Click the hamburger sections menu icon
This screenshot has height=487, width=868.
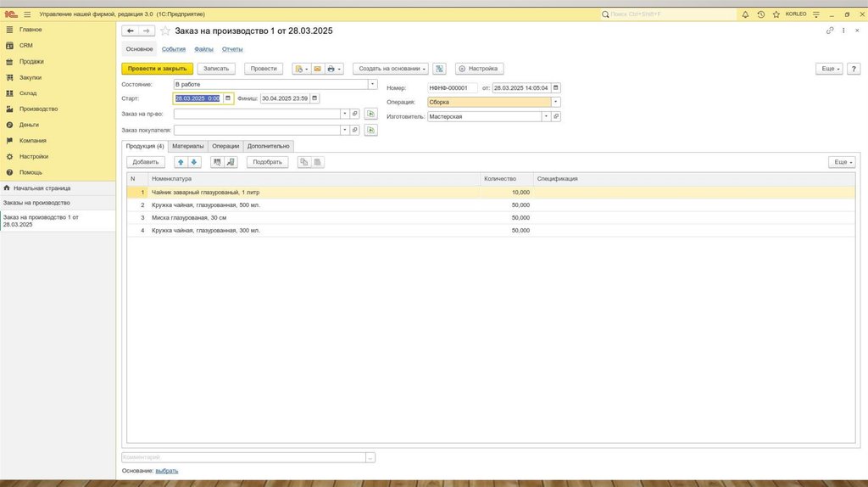(27, 14)
